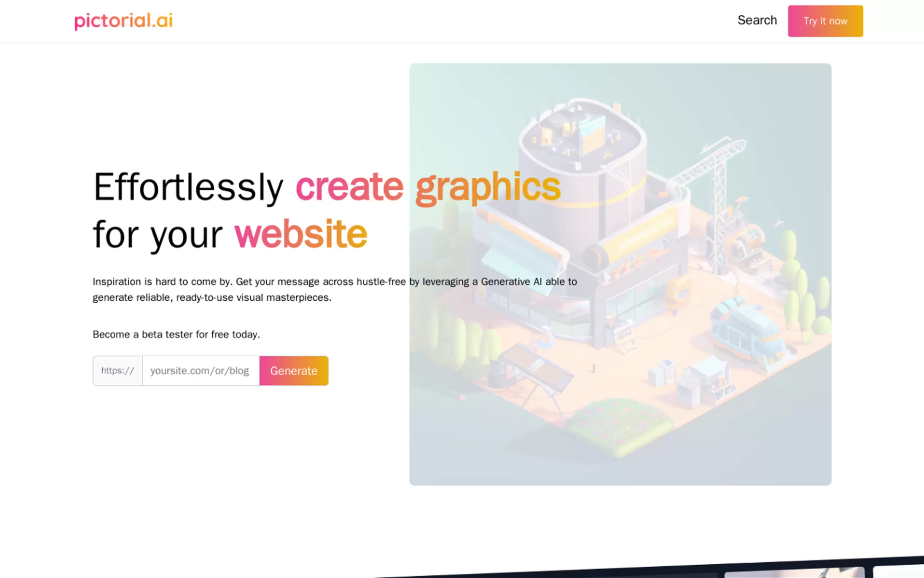The width and height of the screenshot is (924, 578).
Task: Click the pictorial.ai logo
Action: point(123,21)
